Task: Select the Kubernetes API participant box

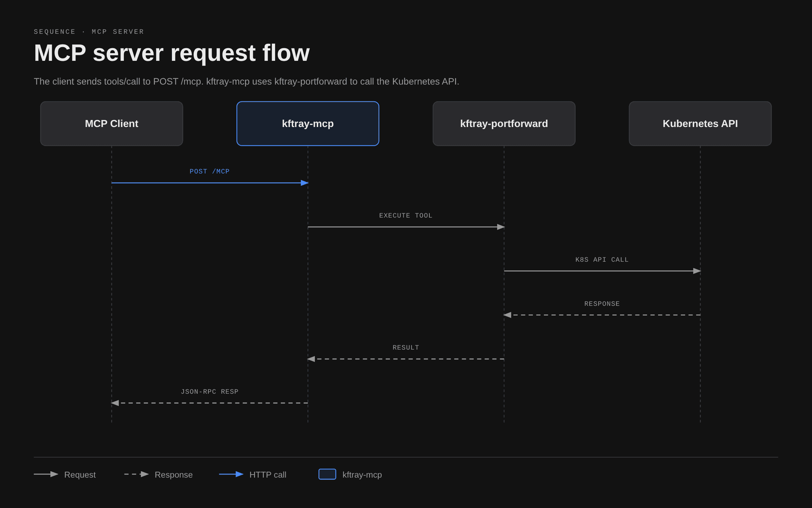Action: (x=700, y=124)
